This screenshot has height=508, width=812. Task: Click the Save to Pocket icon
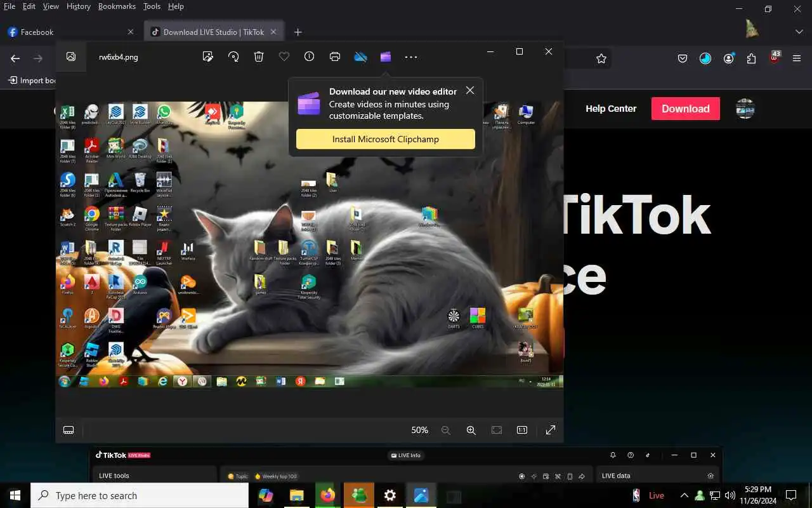tap(683, 58)
